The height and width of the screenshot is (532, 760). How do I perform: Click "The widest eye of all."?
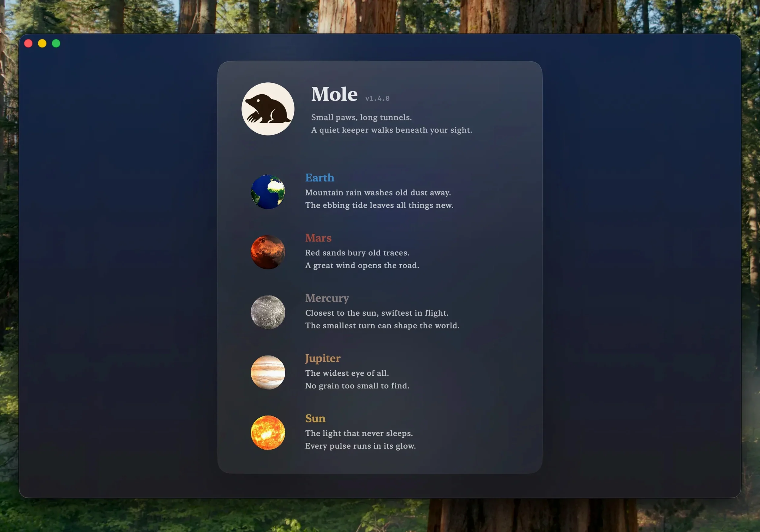coord(347,373)
